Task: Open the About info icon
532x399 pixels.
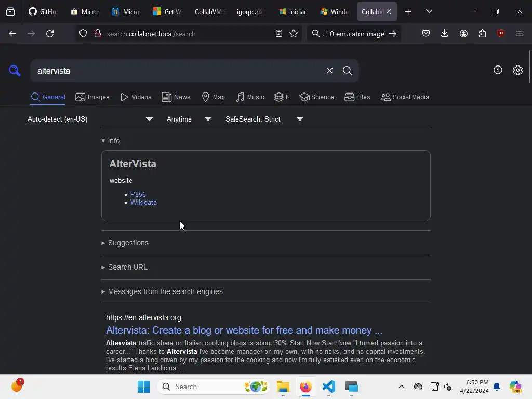Action: (498, 70)
